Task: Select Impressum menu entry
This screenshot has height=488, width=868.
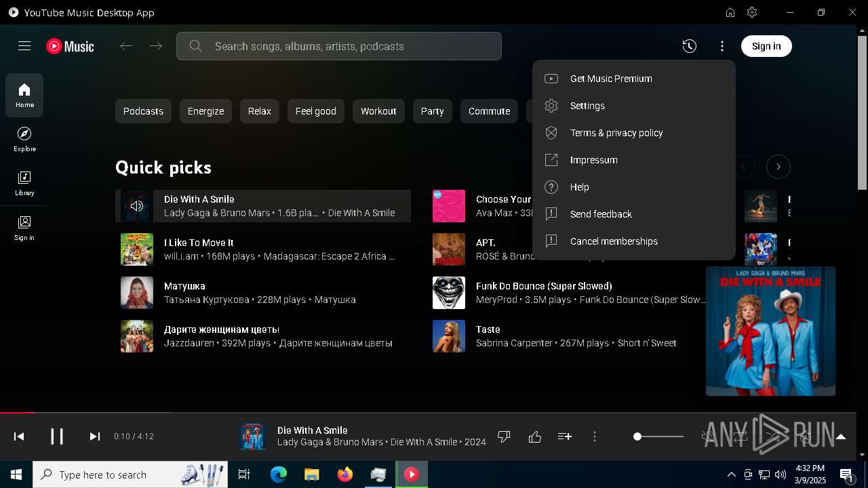Action: 634,160
